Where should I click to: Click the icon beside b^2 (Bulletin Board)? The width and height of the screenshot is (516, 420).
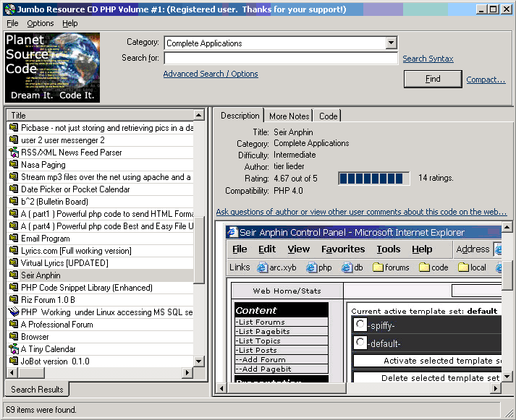coord(14,201)
